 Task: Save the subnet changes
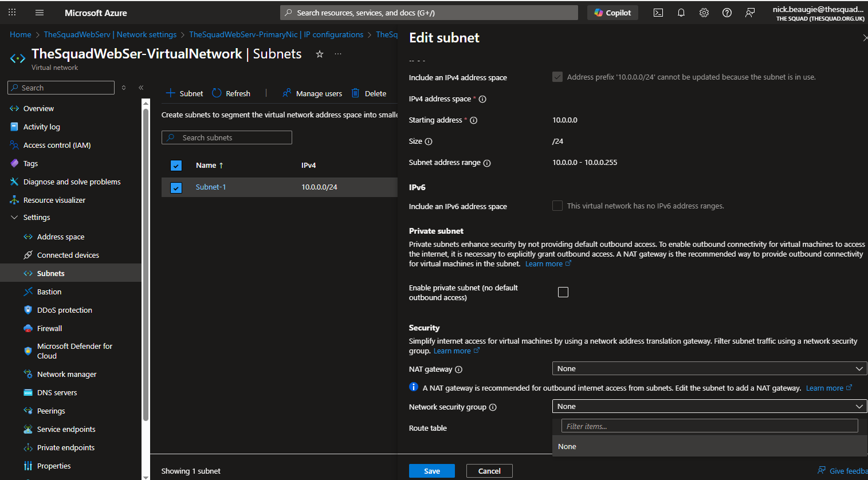(432, 471)
